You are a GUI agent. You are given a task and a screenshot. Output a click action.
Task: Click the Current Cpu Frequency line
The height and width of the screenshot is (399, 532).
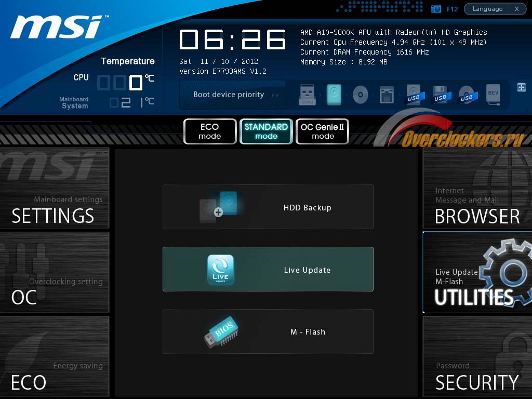point(393,42)
